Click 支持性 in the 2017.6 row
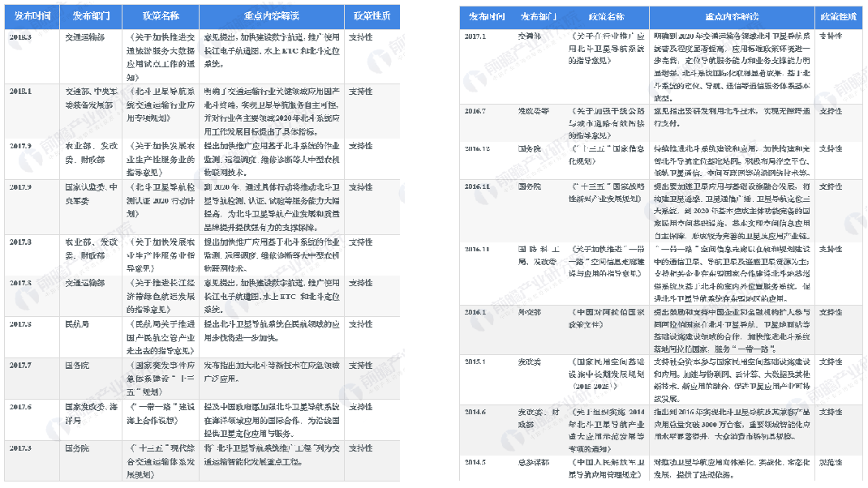The height and width of the screenshot is (488, 868). 360,407
